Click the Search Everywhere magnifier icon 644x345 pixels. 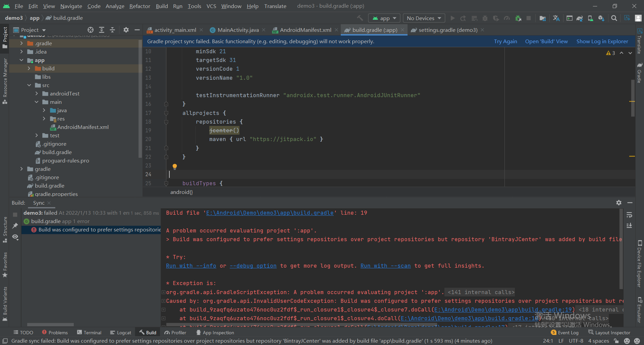tap(614, 18)
